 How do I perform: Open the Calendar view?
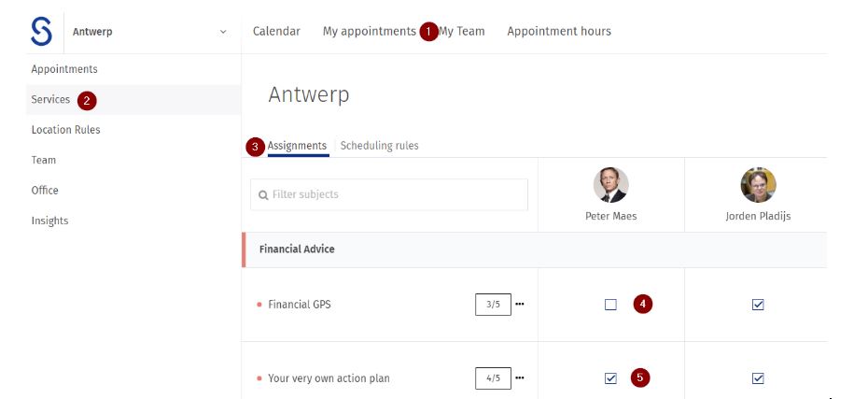tap(276, 32)
